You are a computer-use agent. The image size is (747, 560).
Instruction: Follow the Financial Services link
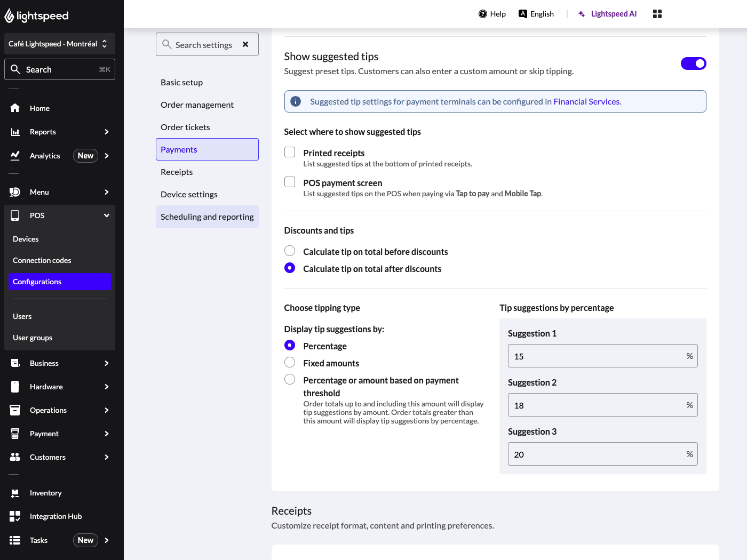tap(586, 101)
